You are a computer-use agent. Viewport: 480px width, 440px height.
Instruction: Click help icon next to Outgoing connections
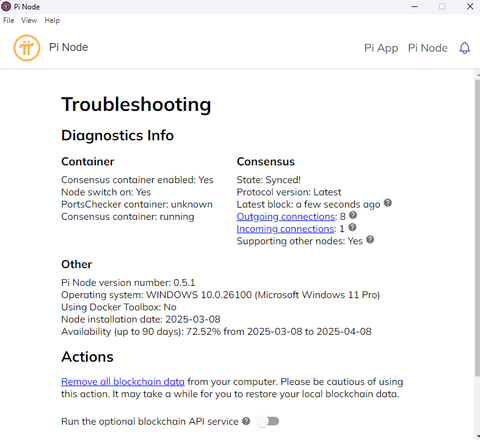coord(353,215)
